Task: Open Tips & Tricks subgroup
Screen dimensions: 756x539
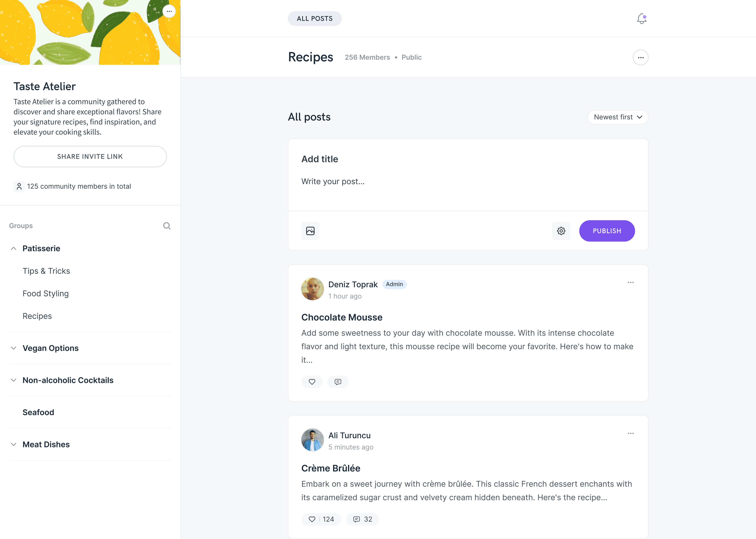Action: (x=46, y=271)
